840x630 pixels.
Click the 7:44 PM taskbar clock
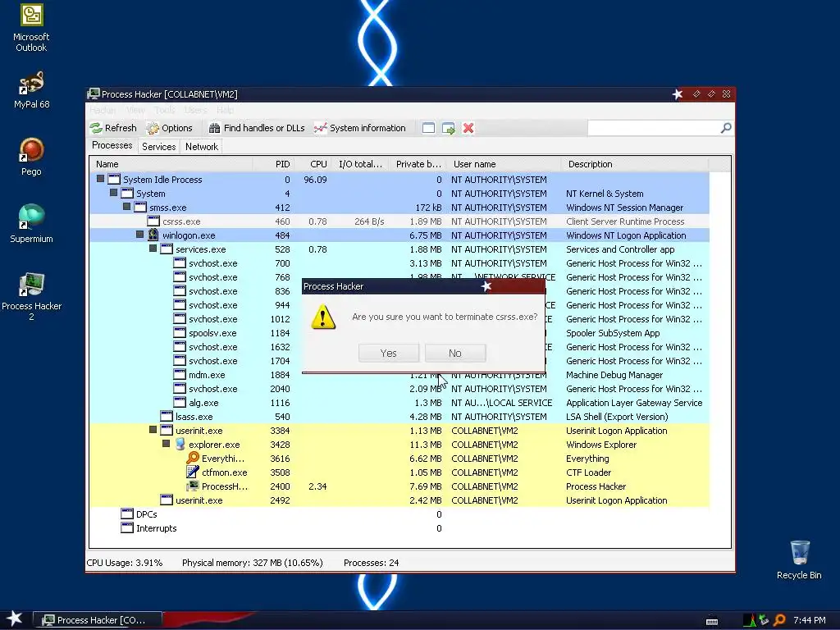point(809,620)
